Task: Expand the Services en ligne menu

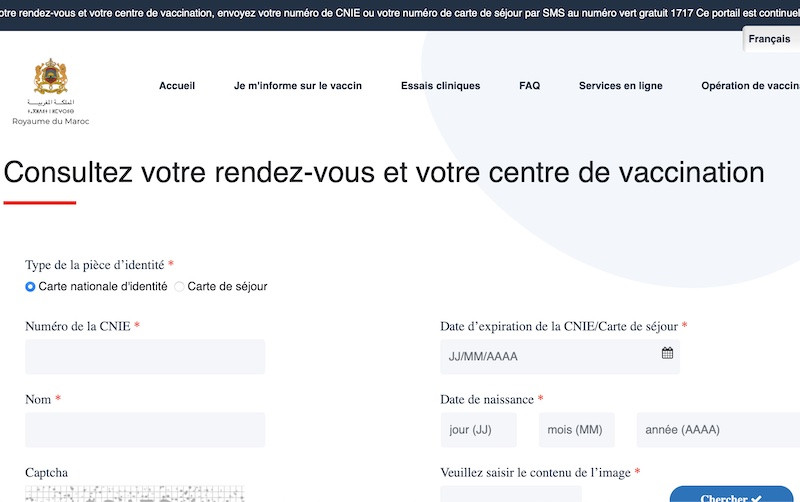Action: pos(620,86)
